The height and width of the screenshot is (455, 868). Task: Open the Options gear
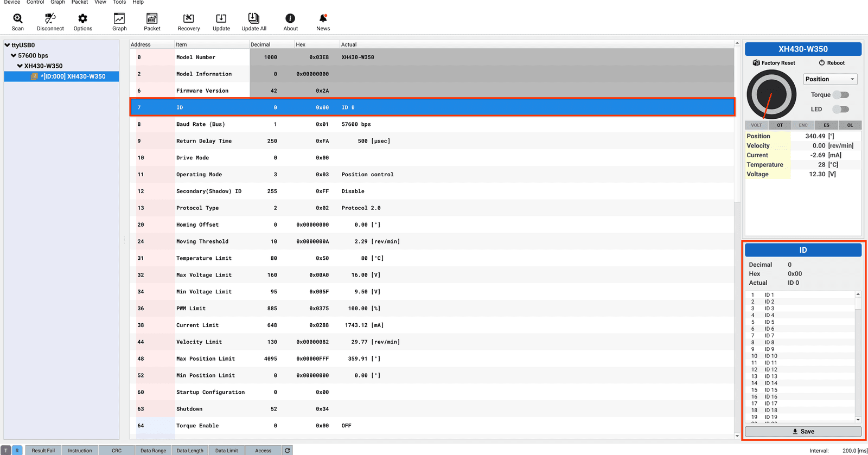click(82, 22)
